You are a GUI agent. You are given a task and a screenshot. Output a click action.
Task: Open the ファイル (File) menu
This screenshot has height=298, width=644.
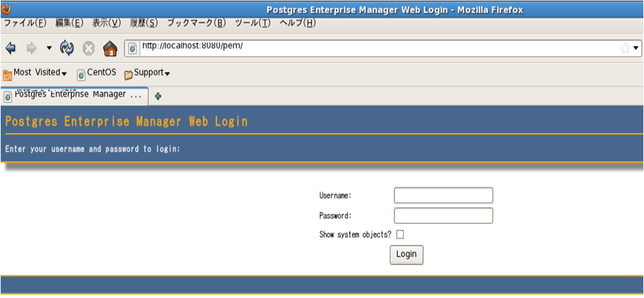coord(25,23)
